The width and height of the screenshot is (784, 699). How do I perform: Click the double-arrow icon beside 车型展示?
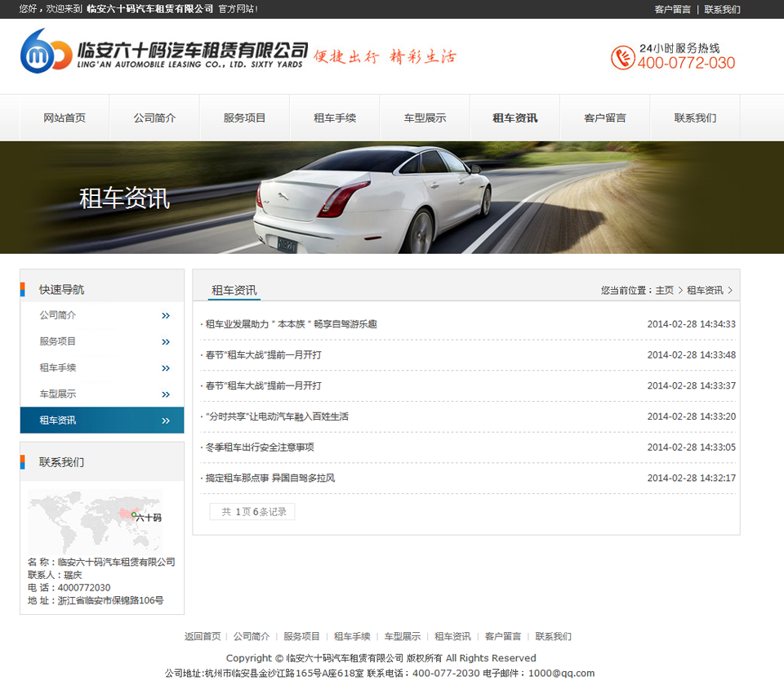point(166,394)
